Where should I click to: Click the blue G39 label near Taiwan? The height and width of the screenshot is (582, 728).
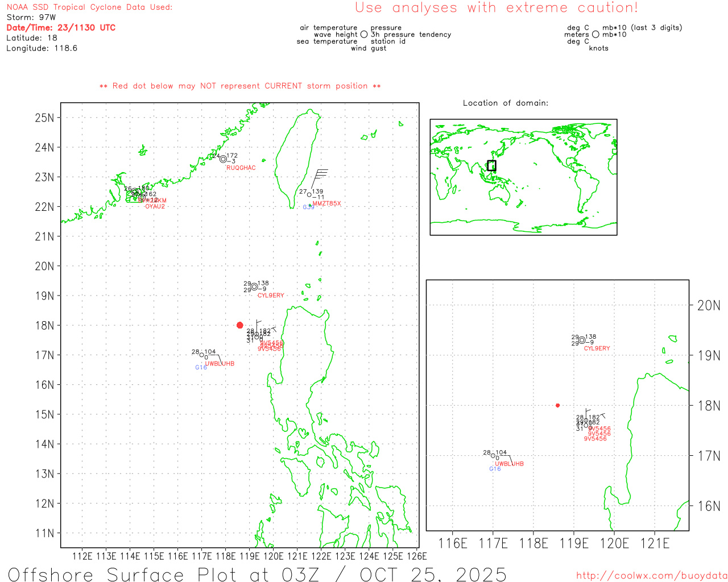point(308,207)
